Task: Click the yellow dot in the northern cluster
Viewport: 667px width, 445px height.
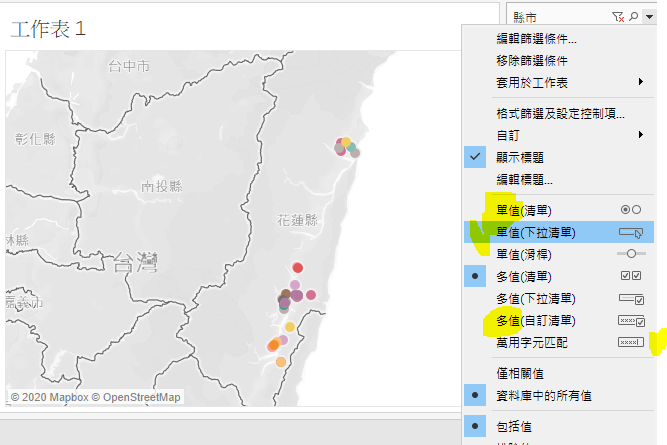Action: 346,142
